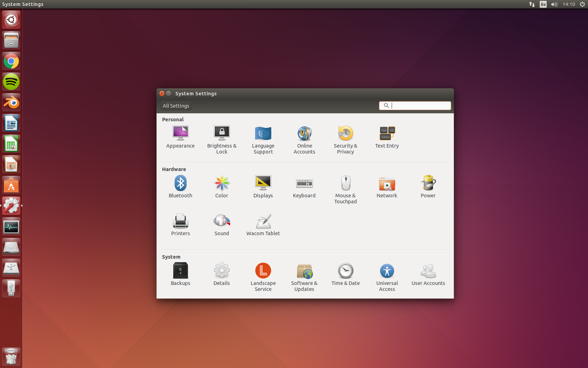Open Brightness & Lock settings
The width and height of the screenshot is (588, 368).
[222, 140]
